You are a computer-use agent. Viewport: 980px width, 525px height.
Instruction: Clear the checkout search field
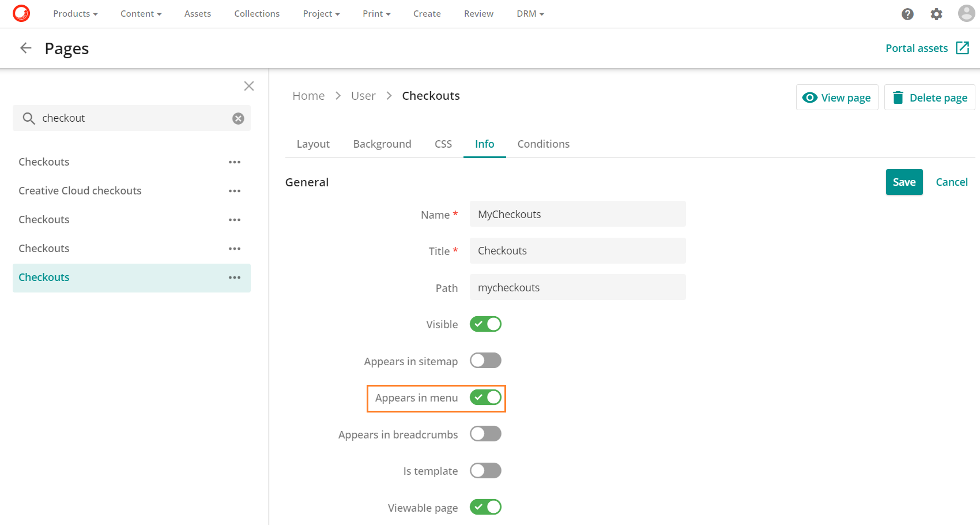[x=238, y=118]
